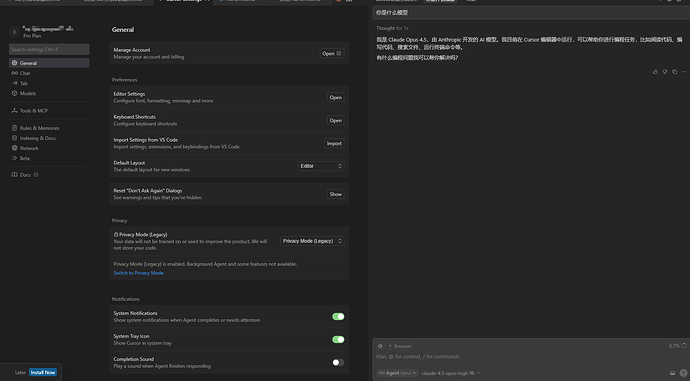The width and height of the screenshot is (690, 381).
Task: Open the General settings section
Action: (x=49, y=63)
